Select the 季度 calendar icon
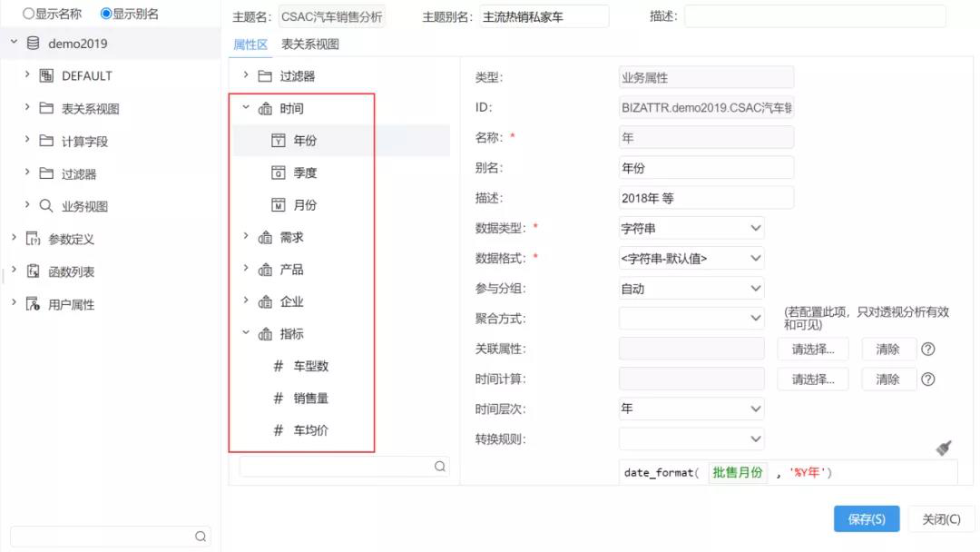The width and height of the screenshot is (980, 552). click(x=279, y=172)
